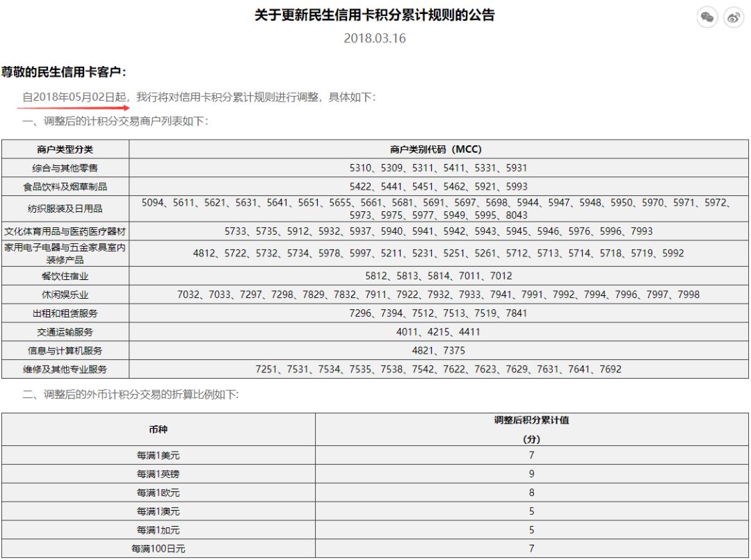751x560 pixels.
Task: Select MCC codes starting 5733、5735
Action: [439, 231]
